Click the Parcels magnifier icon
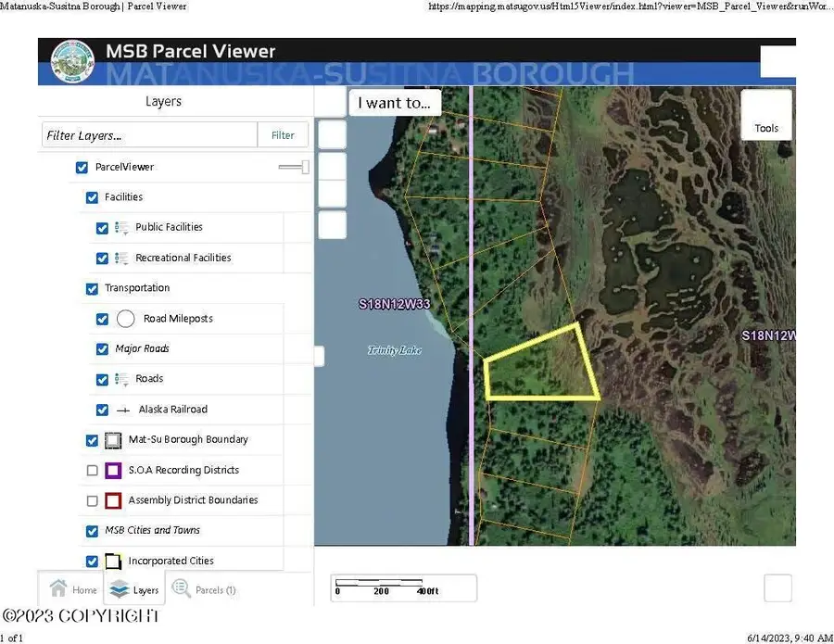 182,587
